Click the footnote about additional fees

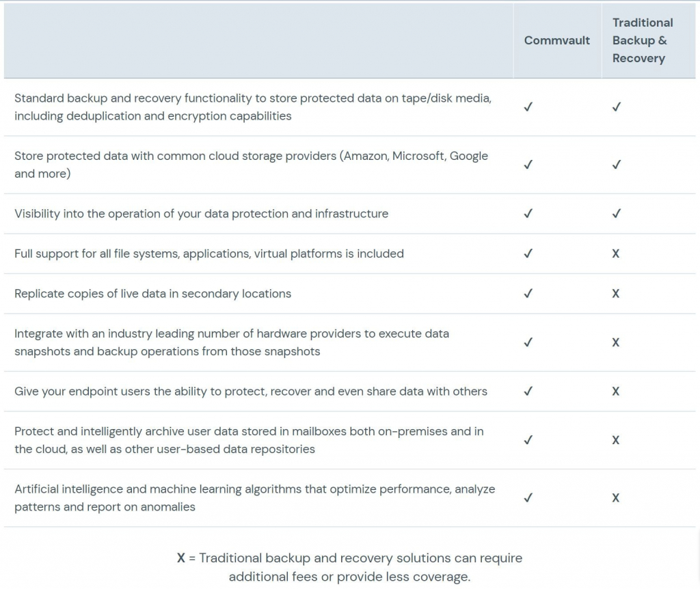coord(349,567)
